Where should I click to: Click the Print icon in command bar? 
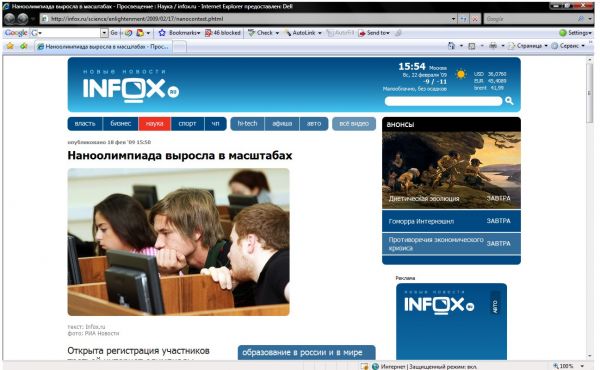point(493,46)
